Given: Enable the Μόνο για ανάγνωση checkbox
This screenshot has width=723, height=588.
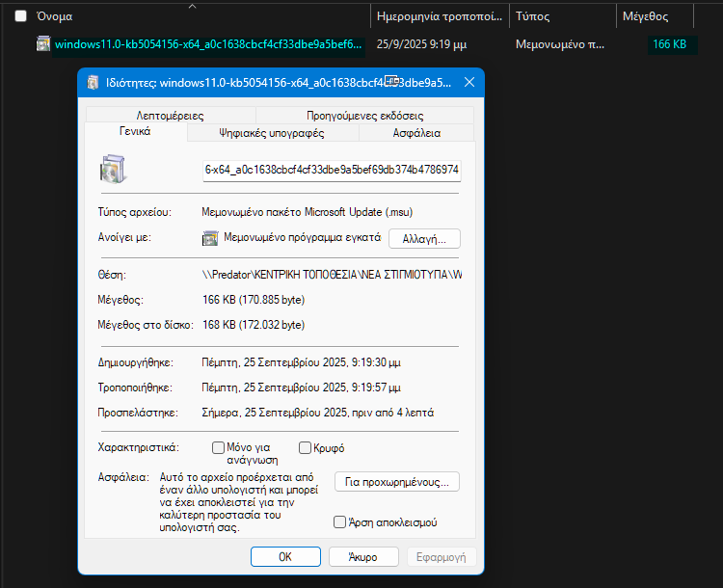Looking at the screenshot, I should (218, 447).
